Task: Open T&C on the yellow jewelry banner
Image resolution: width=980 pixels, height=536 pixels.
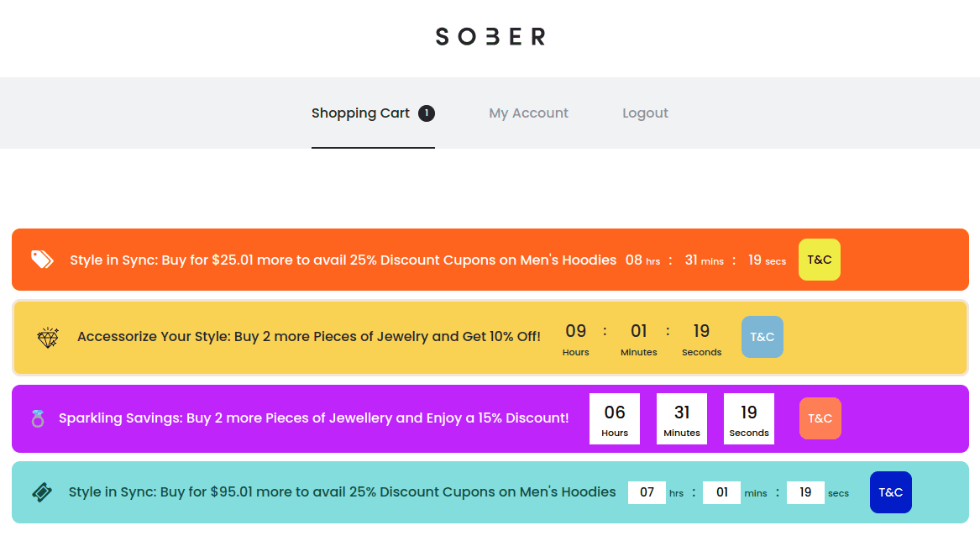Action: [762, 337]
